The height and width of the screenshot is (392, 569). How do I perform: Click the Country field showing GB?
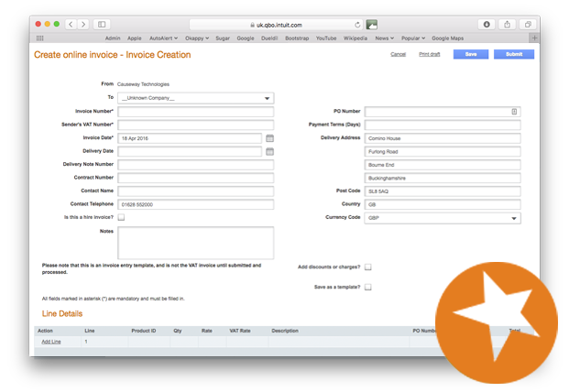[x=443, y=204]
